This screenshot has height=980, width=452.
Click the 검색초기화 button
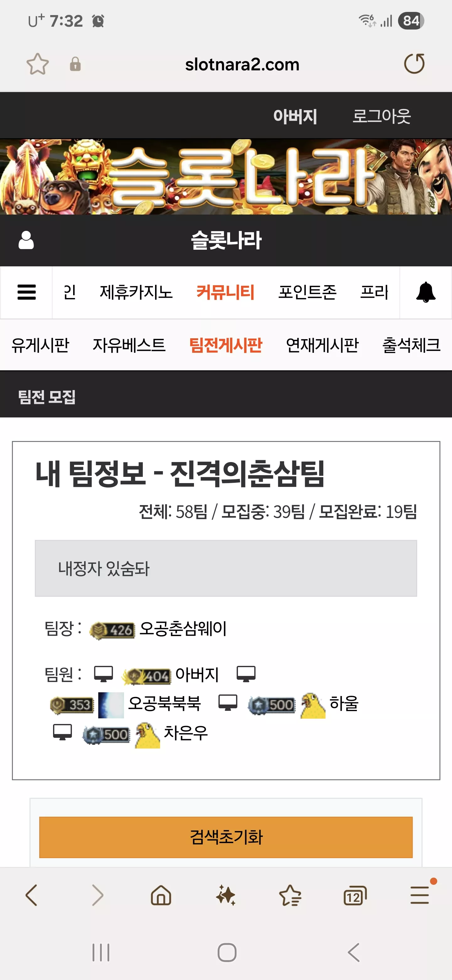[226, 837]
